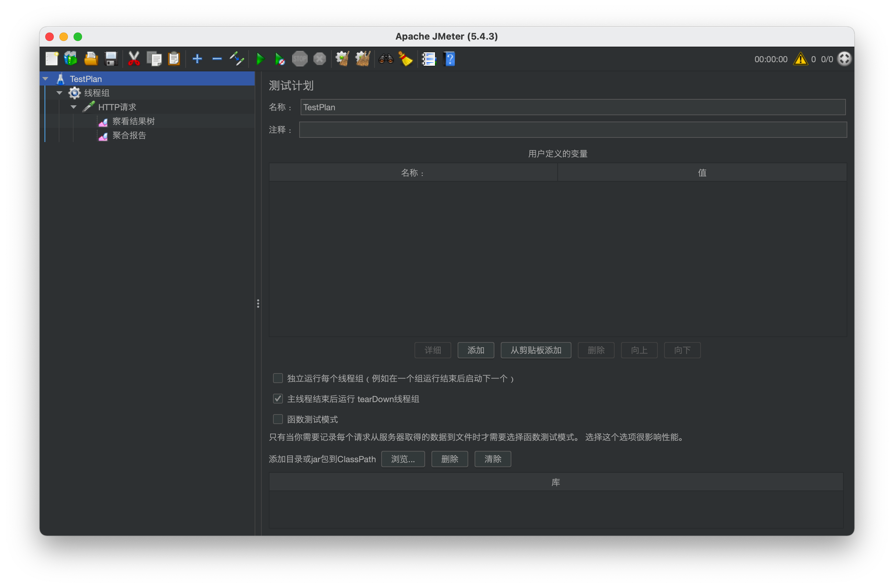This screenshot has width=894, height=588.
Task: Copy selected element with Copy icon
Action: [154, 59]
